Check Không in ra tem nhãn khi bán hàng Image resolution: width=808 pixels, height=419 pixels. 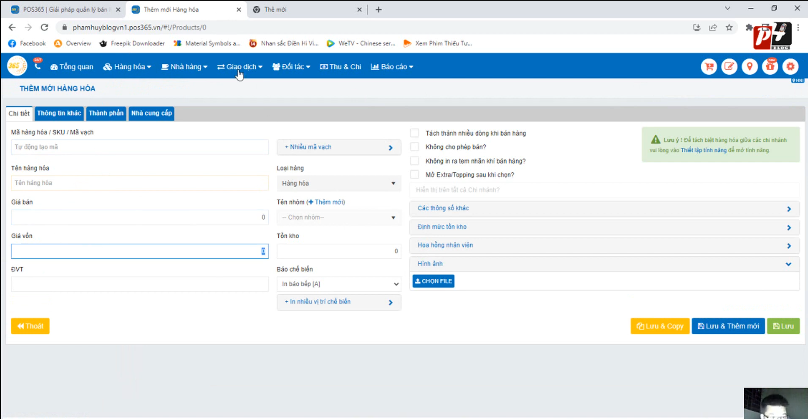coord(414,161)
